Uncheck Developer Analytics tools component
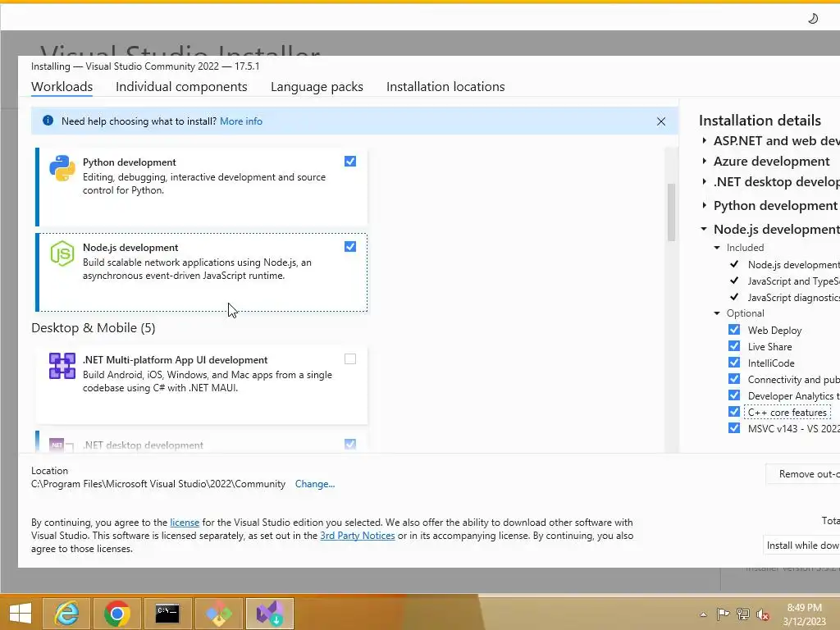Viewport: 840px width, 630px height. (x=734, y=395)
